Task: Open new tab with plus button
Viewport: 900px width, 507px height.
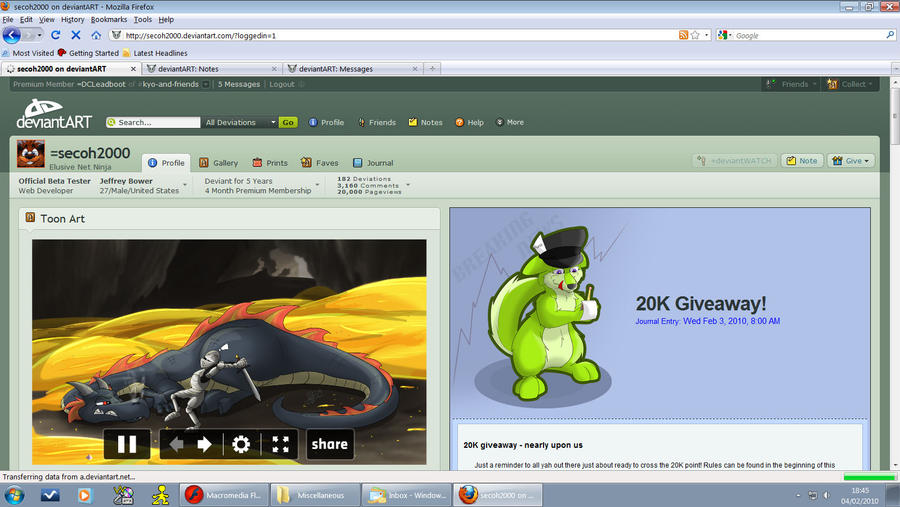Action: (x=432, y=68)
